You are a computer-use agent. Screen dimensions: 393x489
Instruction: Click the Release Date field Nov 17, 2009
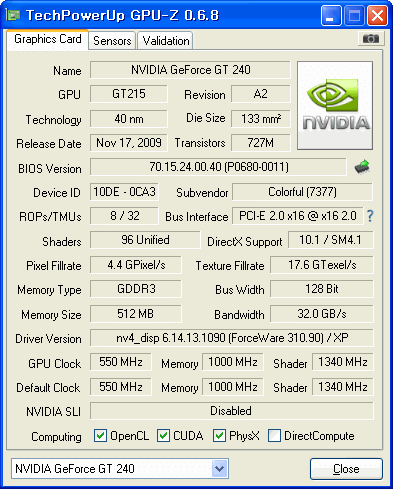129,143
